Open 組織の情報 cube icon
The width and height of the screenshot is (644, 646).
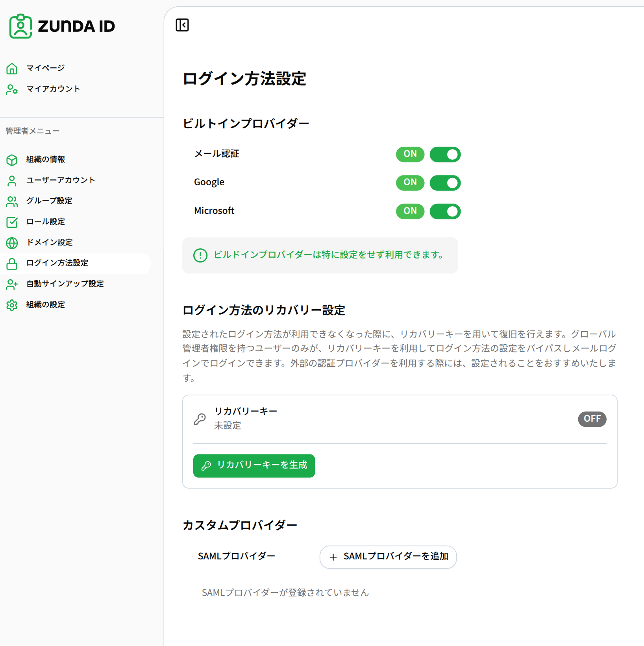point(12,160)
